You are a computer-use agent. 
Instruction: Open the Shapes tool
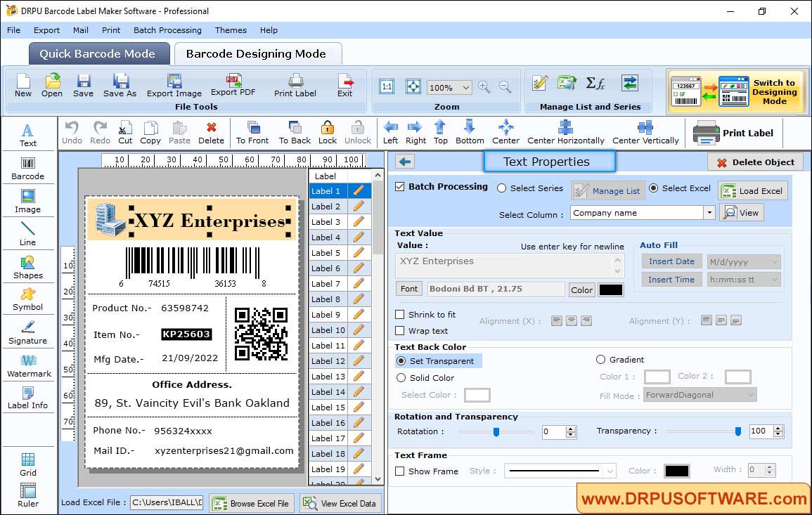tap(28, 267)
